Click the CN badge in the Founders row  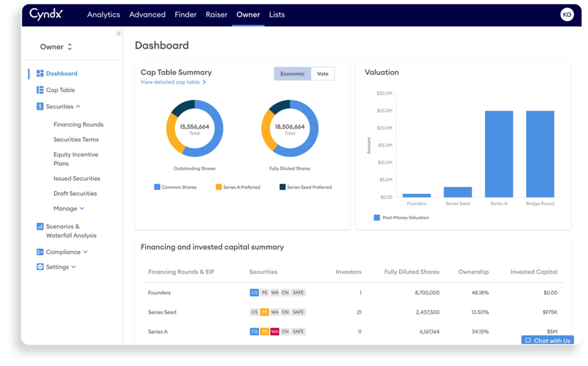(x=285, y=293)
